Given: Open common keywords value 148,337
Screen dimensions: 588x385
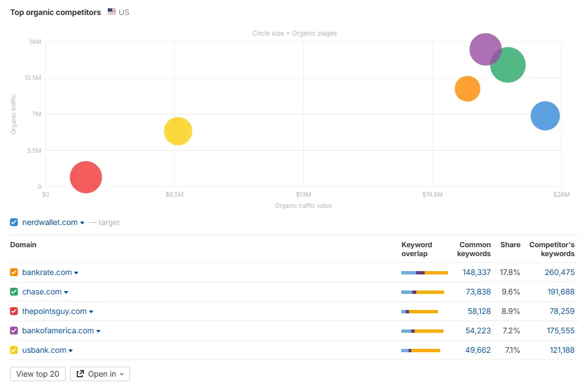Looking at the screenshot, I should pyautogui.click(x=476, y=272).
